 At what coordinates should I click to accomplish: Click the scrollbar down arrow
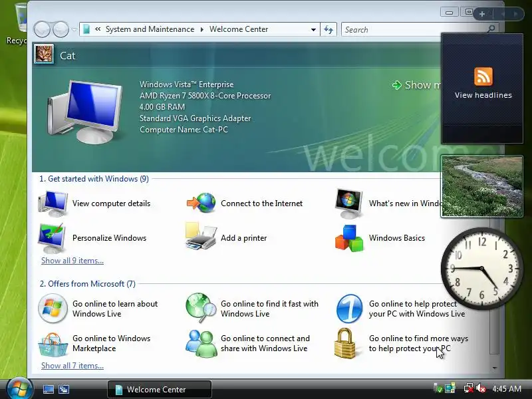[x=495, y=368]
